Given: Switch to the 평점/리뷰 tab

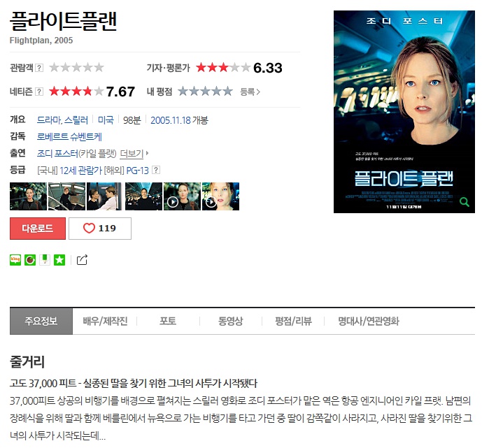Looking at the screenshot, I should point(293,321).
